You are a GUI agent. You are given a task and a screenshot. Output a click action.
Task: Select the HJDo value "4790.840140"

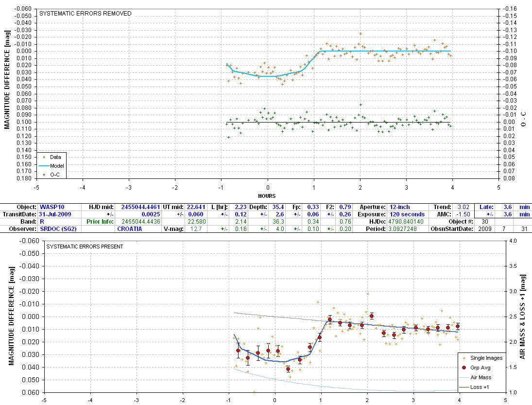(406, 222)
